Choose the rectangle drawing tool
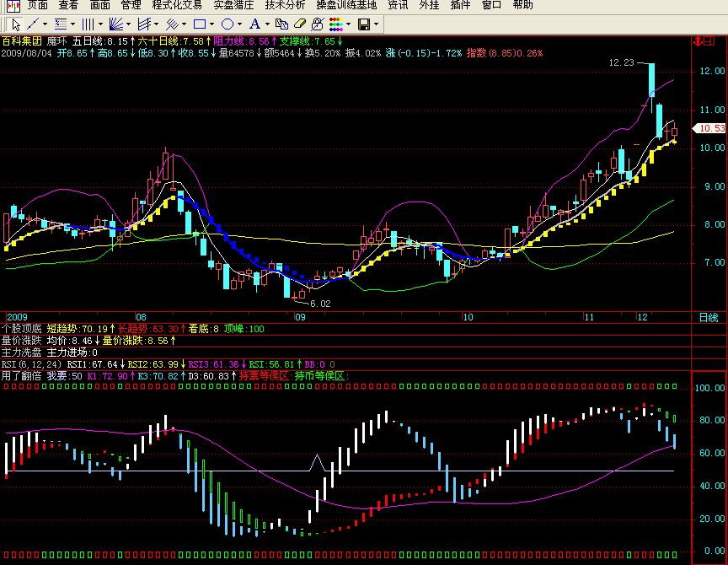Screen dimensions: 728x565 (200, 24)
